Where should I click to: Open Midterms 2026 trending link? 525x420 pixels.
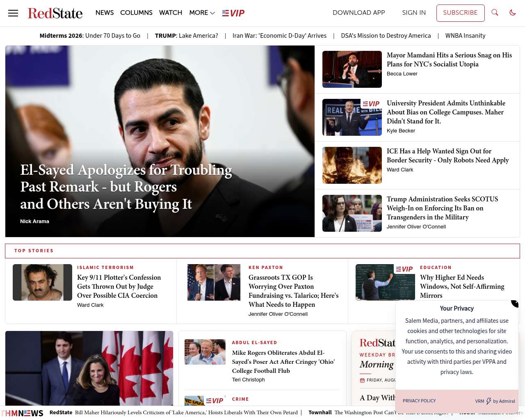pyautogui.click(x=90, y=36)
